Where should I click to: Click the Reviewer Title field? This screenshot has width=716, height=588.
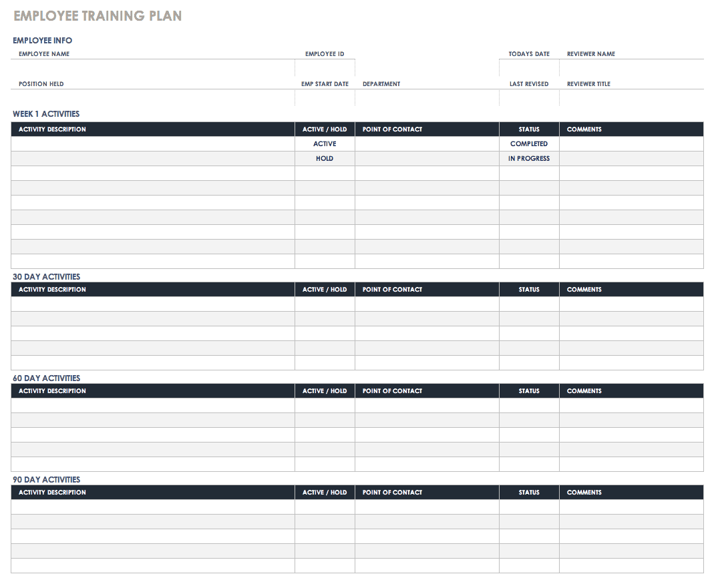(631, 97)
